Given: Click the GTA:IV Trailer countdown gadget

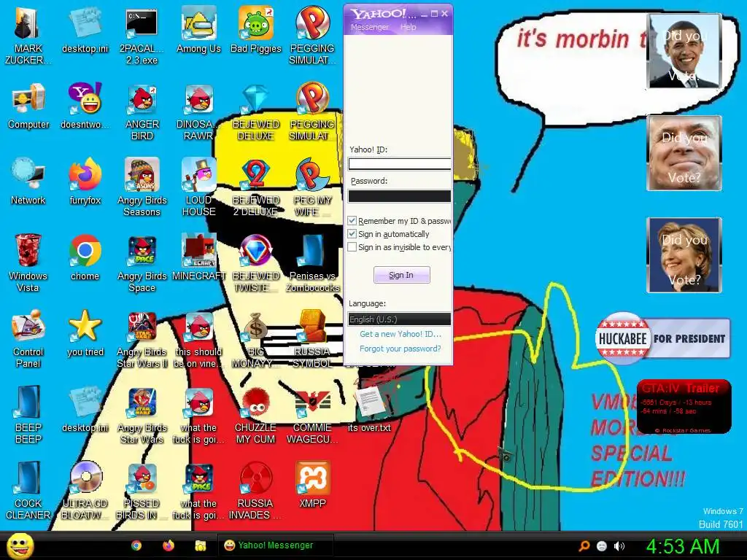Looking at the screenshot, I should (684, 406).
